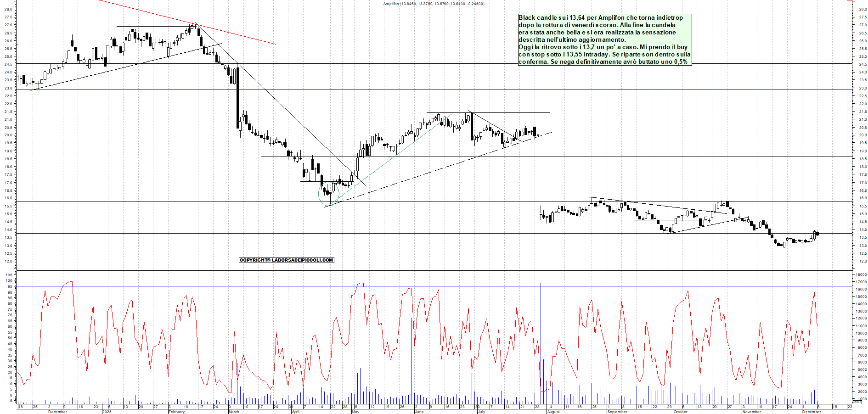Image resolution: width=868 pixels, height=414 pixels.
Task: Select the 28.0 label on right price axis
Action: pos(862,9)
